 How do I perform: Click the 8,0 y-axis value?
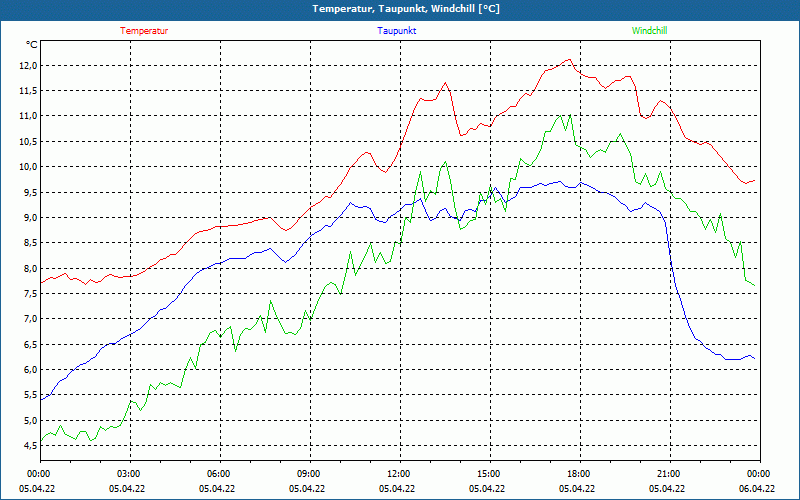tap(30, 268)
